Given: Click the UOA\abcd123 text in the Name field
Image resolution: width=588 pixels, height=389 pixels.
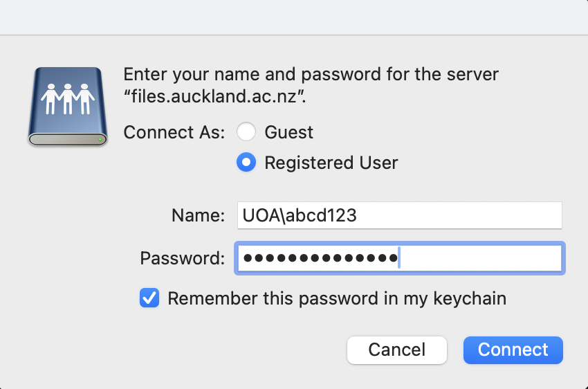Looking at the screenshot, I should 300,215.
